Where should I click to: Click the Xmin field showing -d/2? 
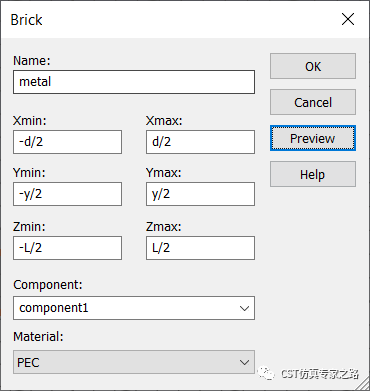67,142
